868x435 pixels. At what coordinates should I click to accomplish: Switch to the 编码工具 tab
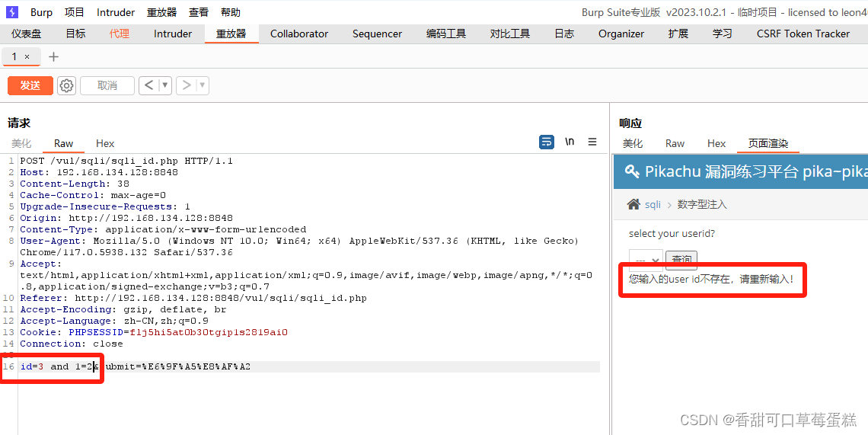coord(446,34)
